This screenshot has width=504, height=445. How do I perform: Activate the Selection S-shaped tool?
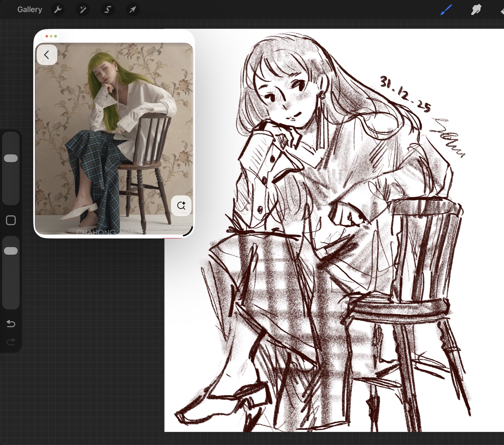[x=108, y=10]
